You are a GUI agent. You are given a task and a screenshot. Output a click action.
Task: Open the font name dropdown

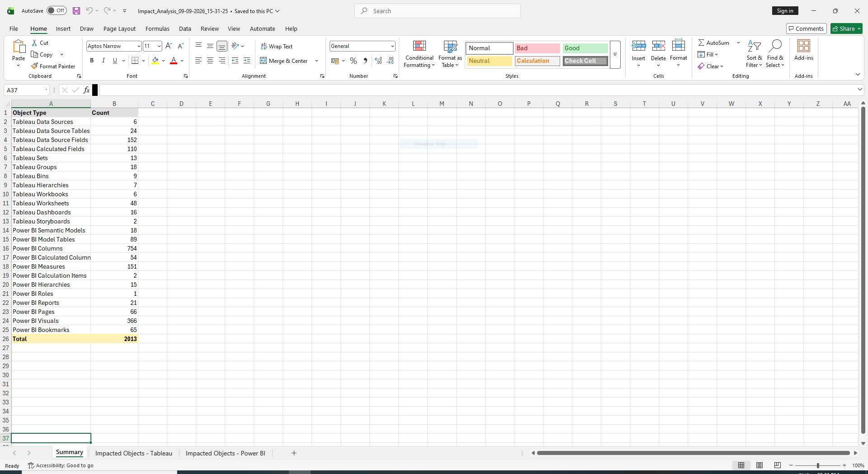coord(139,46)
